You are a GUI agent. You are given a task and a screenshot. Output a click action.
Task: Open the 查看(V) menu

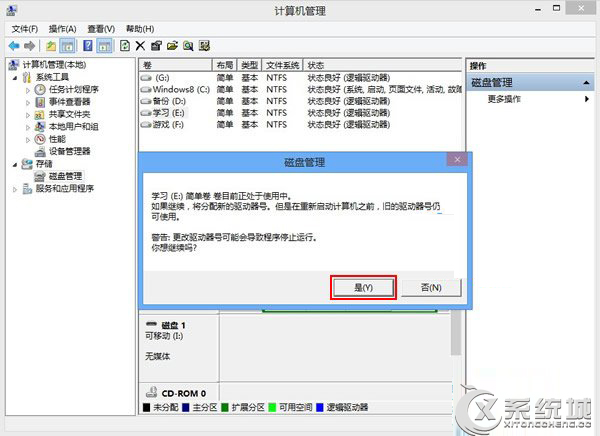click(x=100, y=29)
